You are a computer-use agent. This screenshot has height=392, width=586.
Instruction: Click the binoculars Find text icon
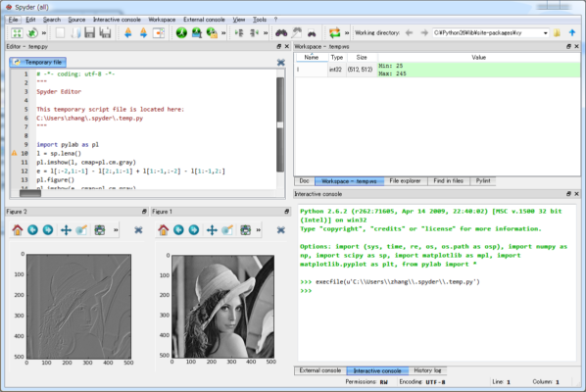tap(281, 33)
